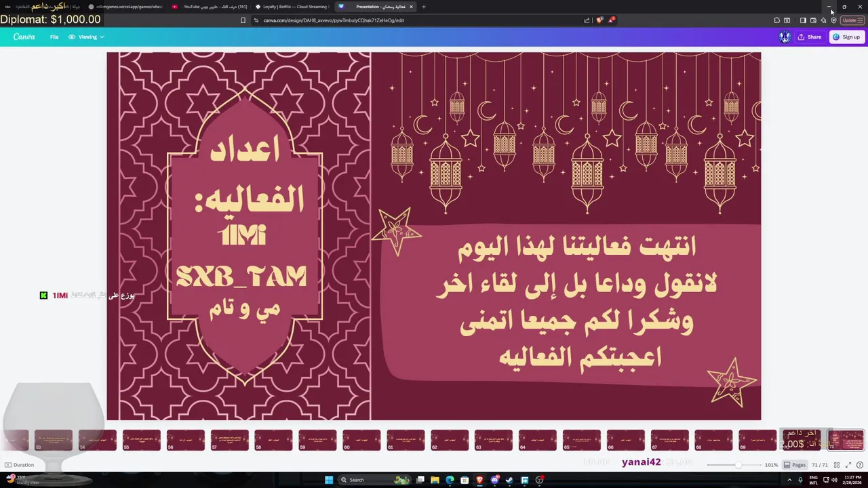Toggle the browser sidebar panel icon
868x488 pixels.
pyautogui.click(x=803, y=20)
